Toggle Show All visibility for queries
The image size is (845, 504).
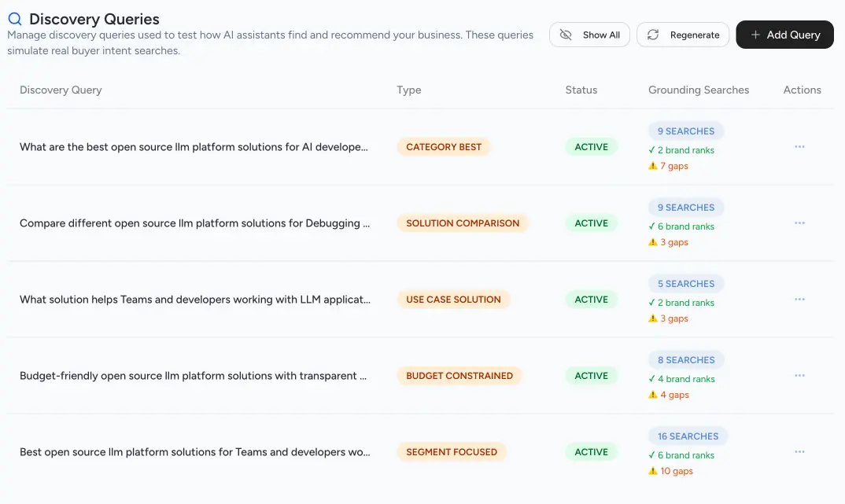click(589, 35)
